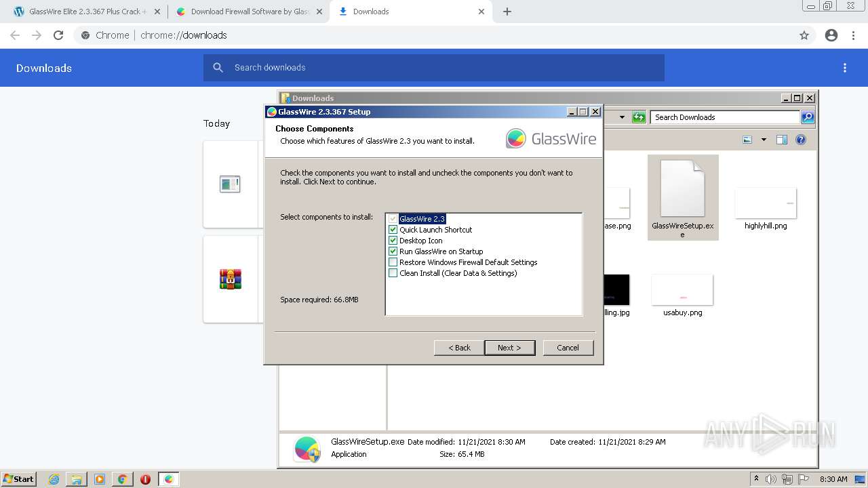The image size is (868, 488).
Task: Select GlassWireSetup.exe file in Explorer
Action: (682, 197)
